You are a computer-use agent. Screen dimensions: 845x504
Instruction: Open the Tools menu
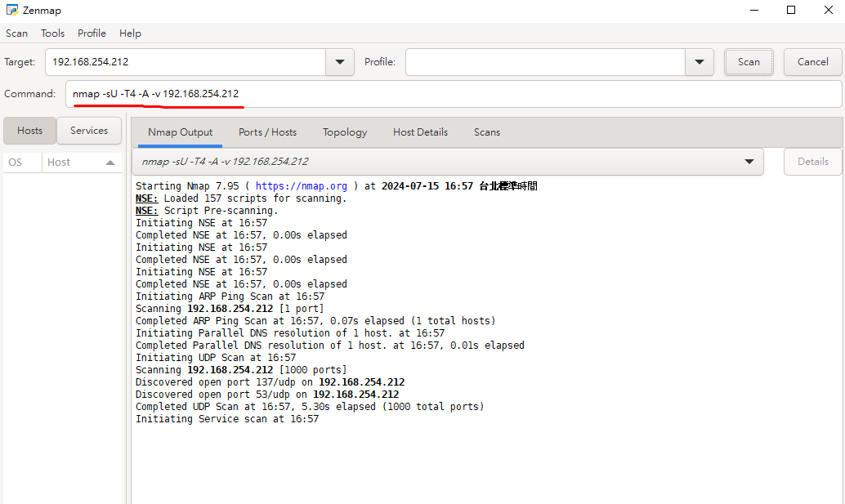coord(52,33)
